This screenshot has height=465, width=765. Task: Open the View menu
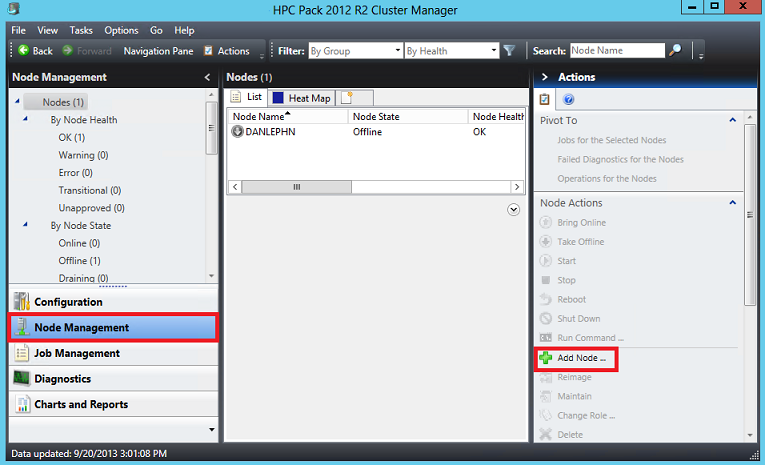(x=47, y=30)
